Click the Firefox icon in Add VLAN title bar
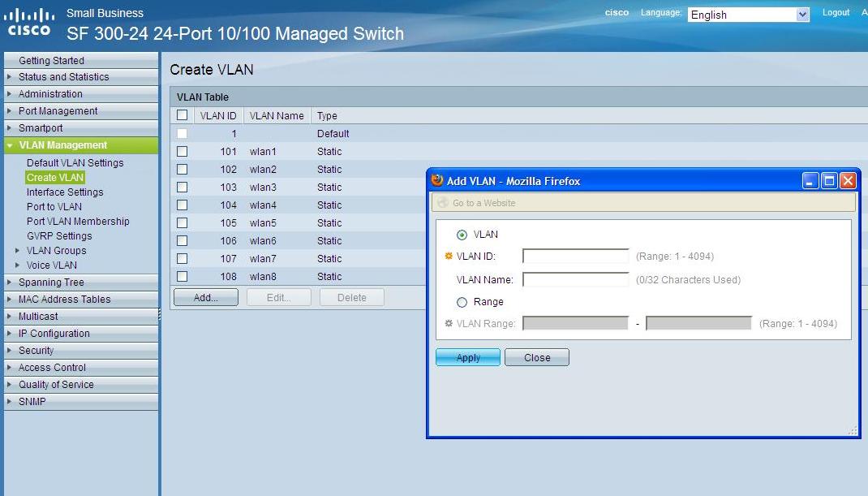The width and height of the screenshot is (868, 496). (x=436, y=180)
